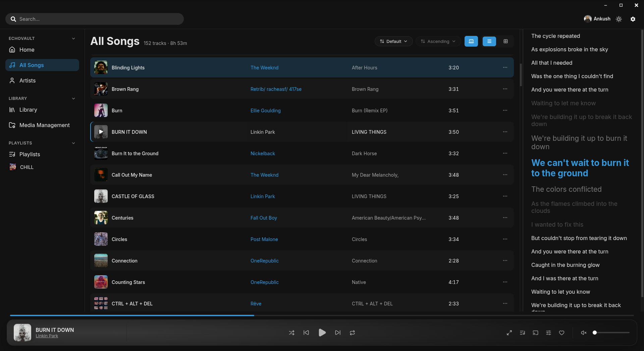Expand player to fullscreen view

(509, 333)
